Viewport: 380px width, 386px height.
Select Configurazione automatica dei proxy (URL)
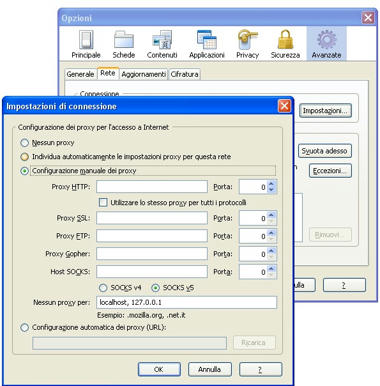pyautogui.click(x=24, y=328)
